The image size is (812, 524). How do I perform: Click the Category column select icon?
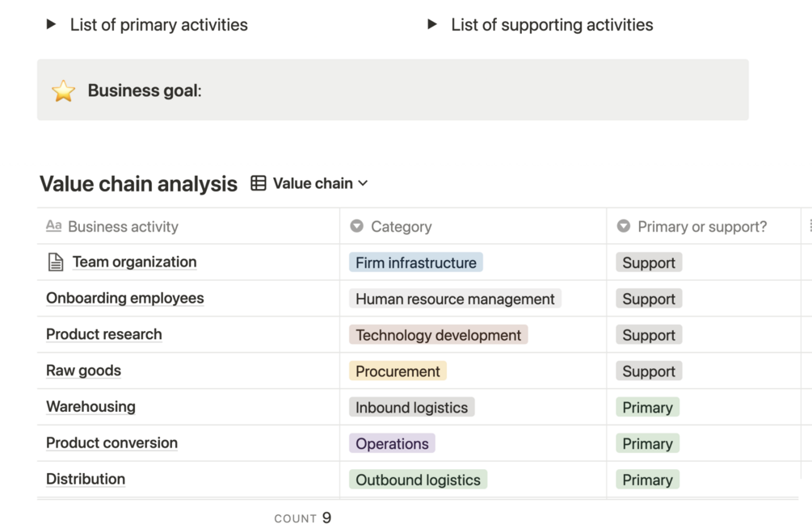pyautogui.click(x=356, y=226)
